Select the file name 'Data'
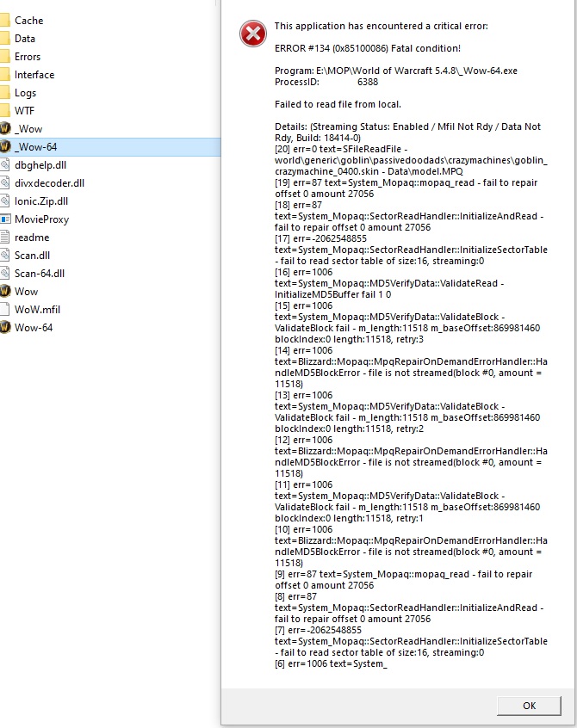 click(x=25, y=39)
